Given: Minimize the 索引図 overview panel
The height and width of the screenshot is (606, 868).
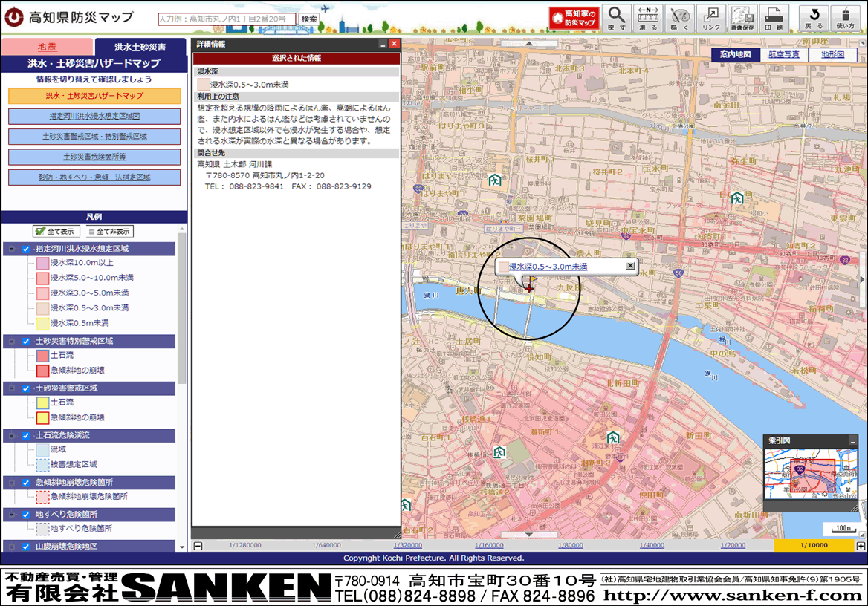Looking at the screenshot, I should click(852, 441).
